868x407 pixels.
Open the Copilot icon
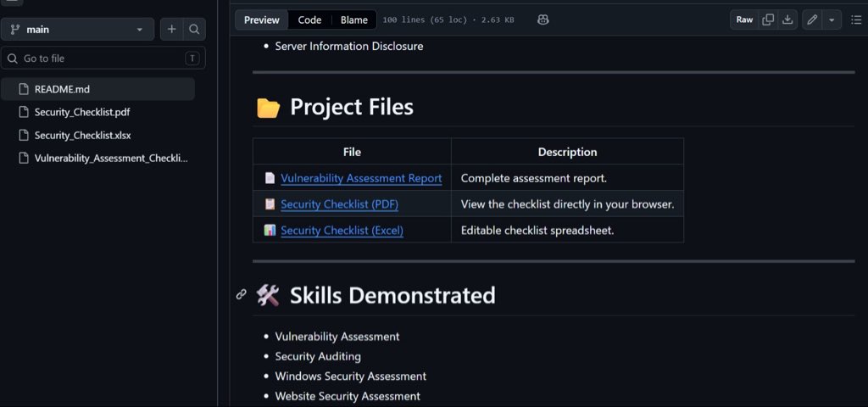click(x=543, y=20)
